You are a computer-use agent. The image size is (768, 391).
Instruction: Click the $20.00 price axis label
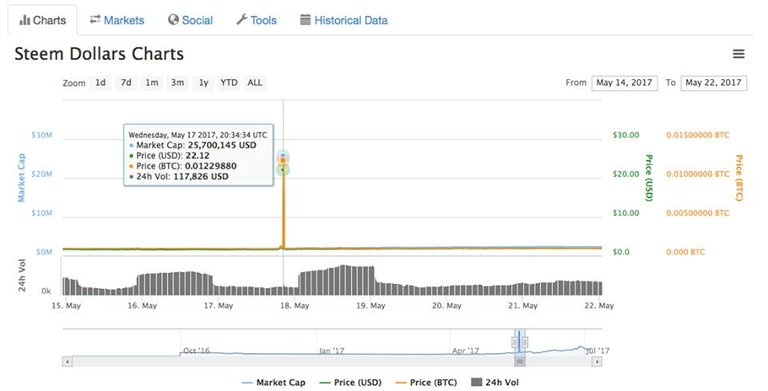626,174
